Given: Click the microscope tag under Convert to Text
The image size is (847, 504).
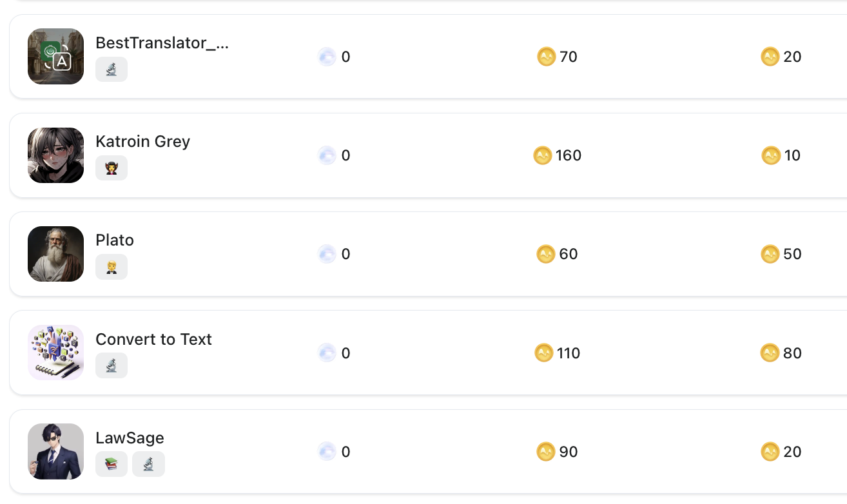Looking at the screenshot, I should (x=112, y=365).
